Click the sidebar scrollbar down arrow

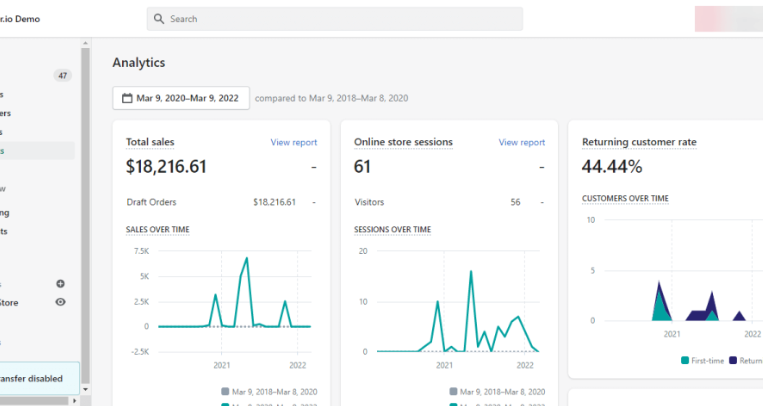click(x=85, y=399)
